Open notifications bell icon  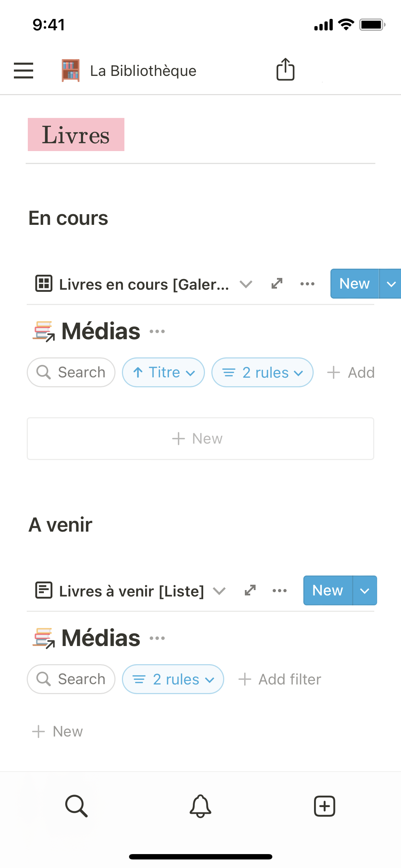point(200,806)
